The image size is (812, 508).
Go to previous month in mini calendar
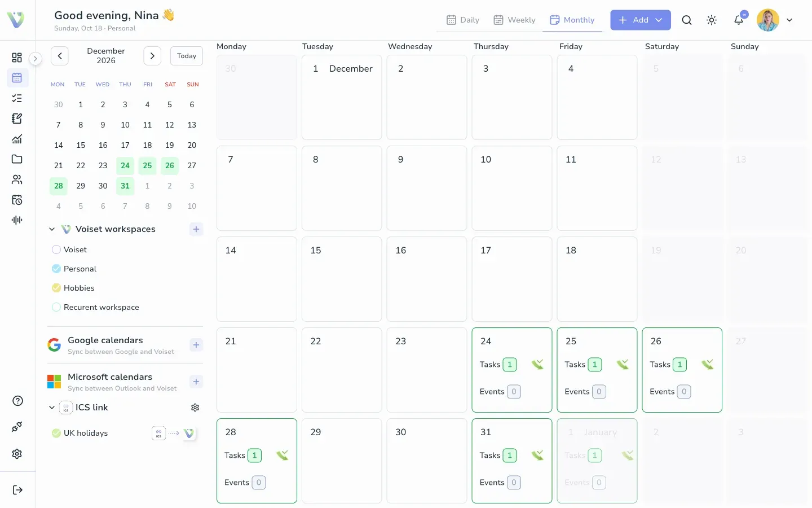[60, 56]
